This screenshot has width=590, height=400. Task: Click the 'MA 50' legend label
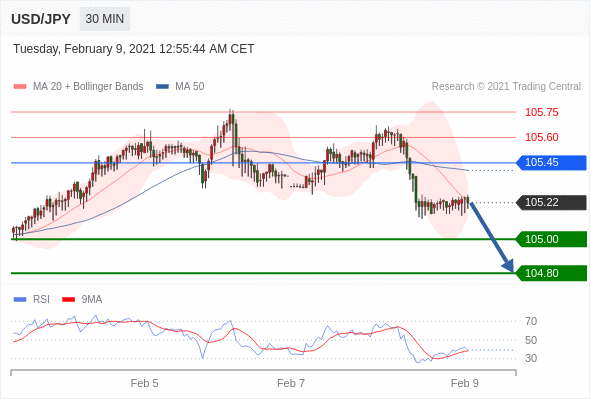190,87
